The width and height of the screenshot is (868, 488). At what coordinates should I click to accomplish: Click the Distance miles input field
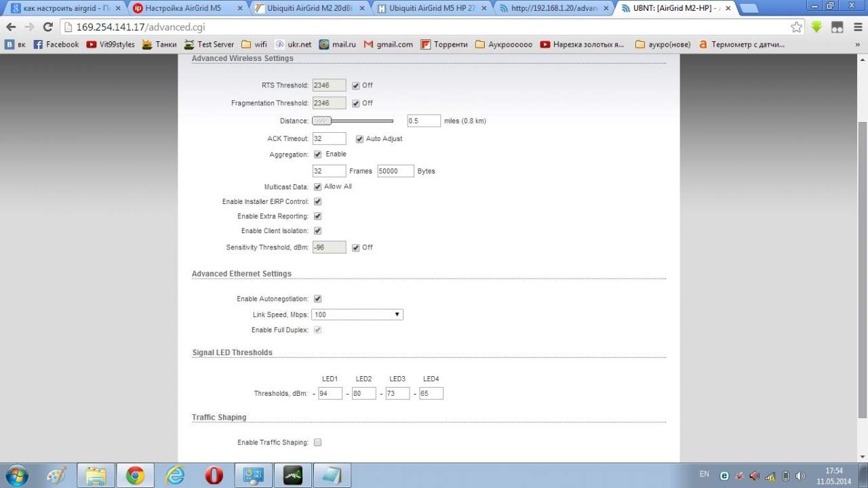tap(424, 121)
